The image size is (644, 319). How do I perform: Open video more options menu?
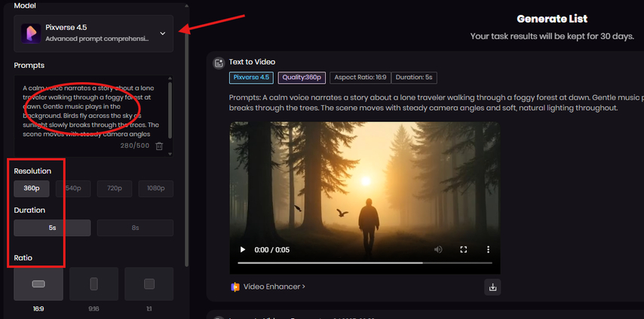click(x=489, y=250)
